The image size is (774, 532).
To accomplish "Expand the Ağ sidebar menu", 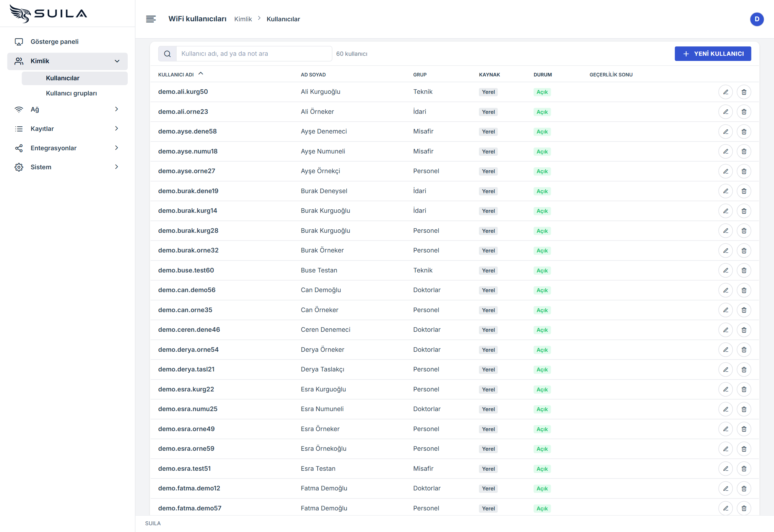I will pyautogui.click(x=67, y=109).
